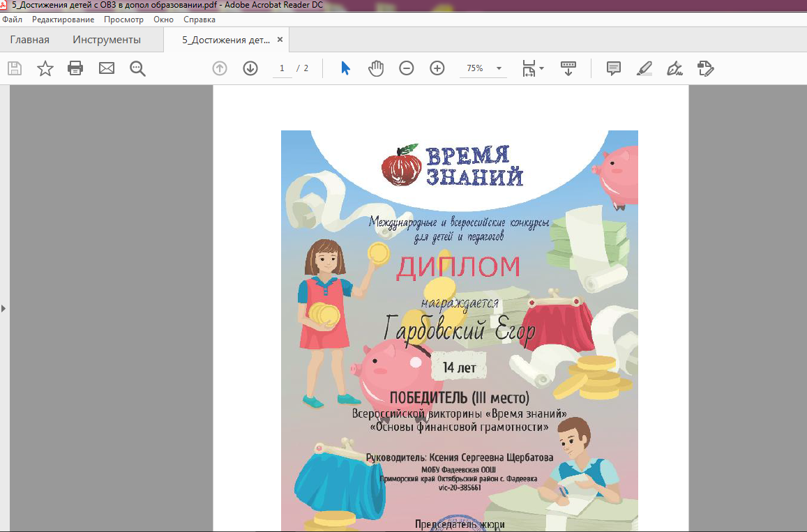The height and width of the screenshot is (532, 807).
Task: Click the Время знаний logo
Action: click(x=453, y=166)
